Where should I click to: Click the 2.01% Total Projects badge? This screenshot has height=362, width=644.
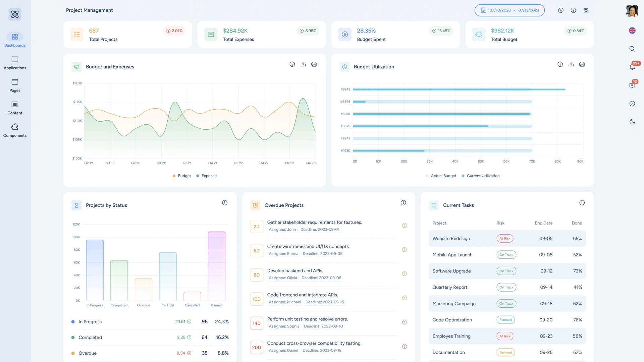pos(174,31)
